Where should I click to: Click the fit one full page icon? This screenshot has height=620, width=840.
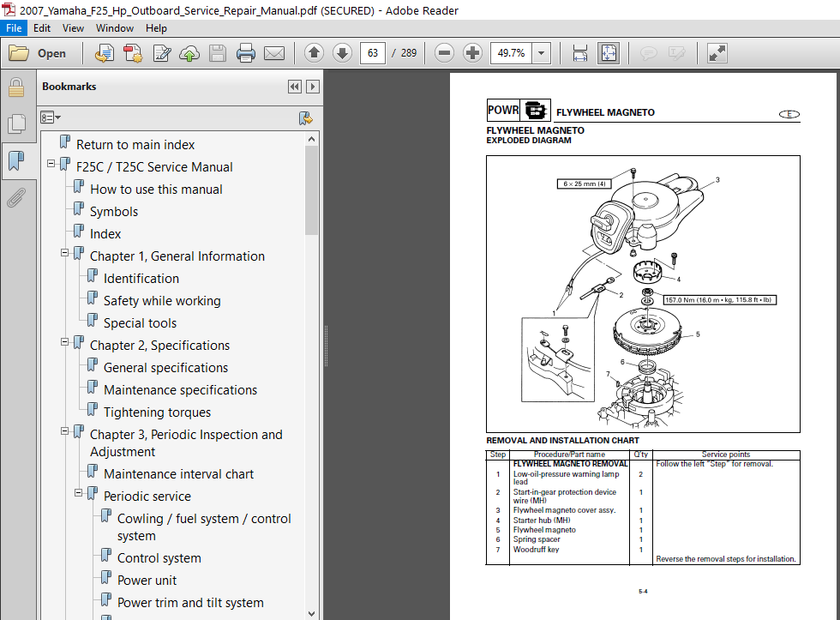(609, 53)
